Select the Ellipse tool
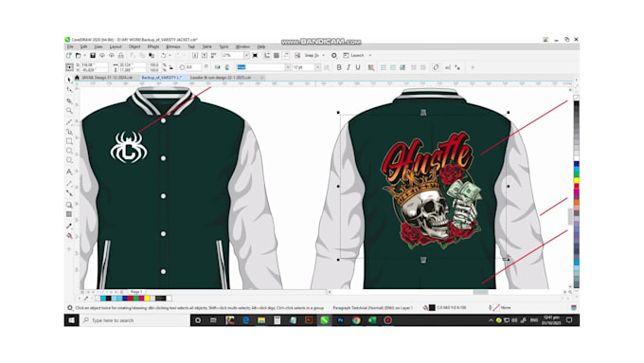Viewport: 644px width, 363px height. (x=69, y=151)
